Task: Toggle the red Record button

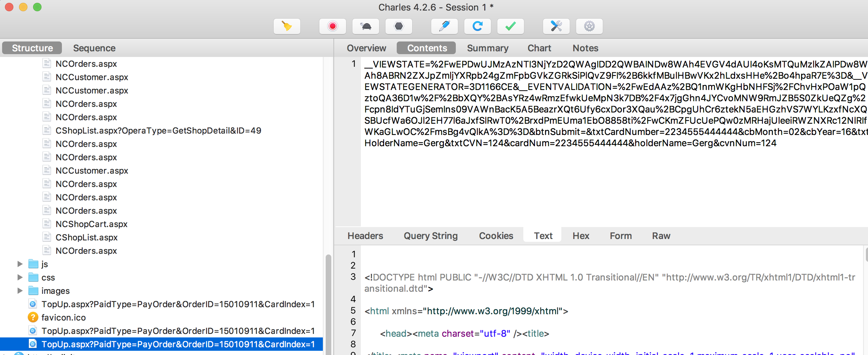Action: (332, 26)
